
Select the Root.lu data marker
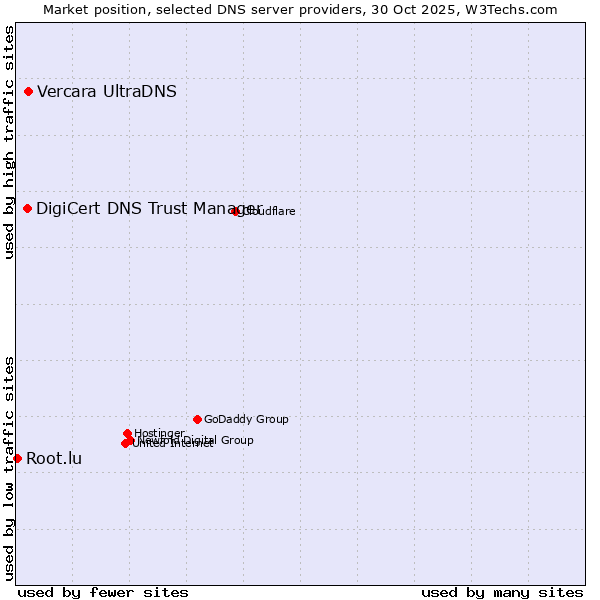click(17, 458)
